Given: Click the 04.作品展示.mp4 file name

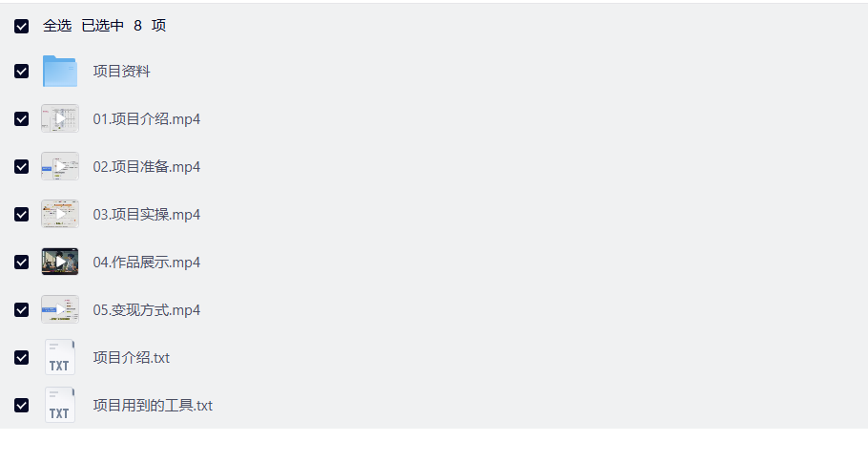Looking at the screenshot, I should click(x=146, y=263).
